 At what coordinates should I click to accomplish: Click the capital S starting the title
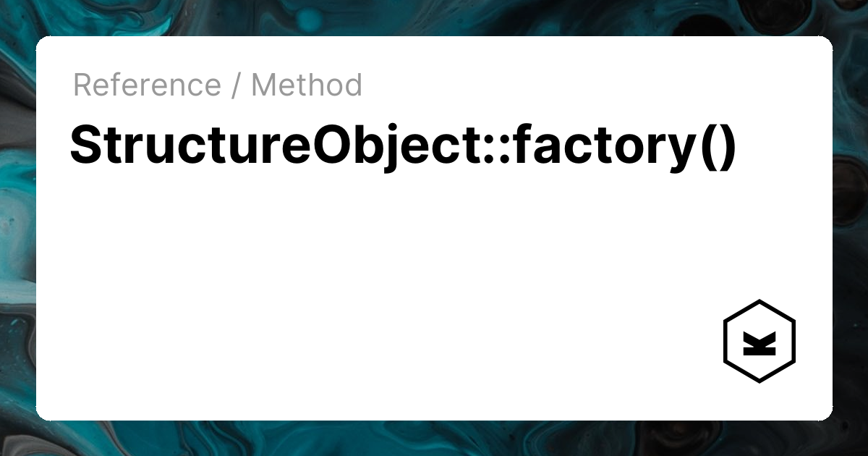point(85,145)
